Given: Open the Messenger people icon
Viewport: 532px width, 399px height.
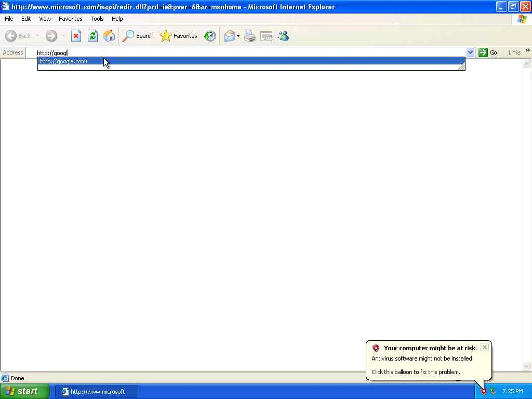Looking at the screenshot, I should point(283,36).
